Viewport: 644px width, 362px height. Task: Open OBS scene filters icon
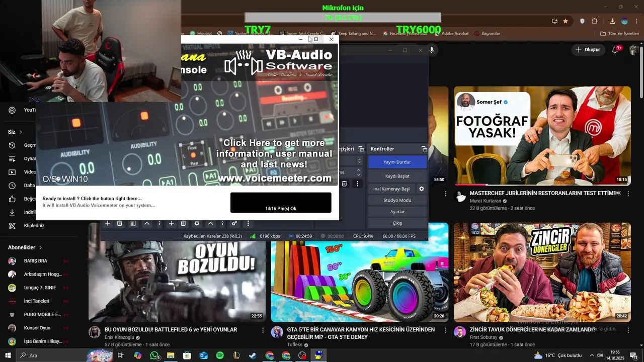(133, 223)
